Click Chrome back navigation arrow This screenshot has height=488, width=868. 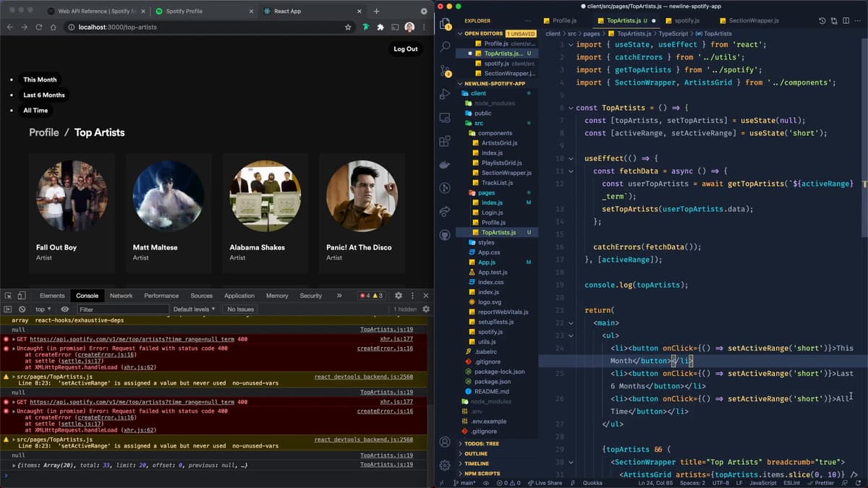pyautogui.click(x=10, y=27)
